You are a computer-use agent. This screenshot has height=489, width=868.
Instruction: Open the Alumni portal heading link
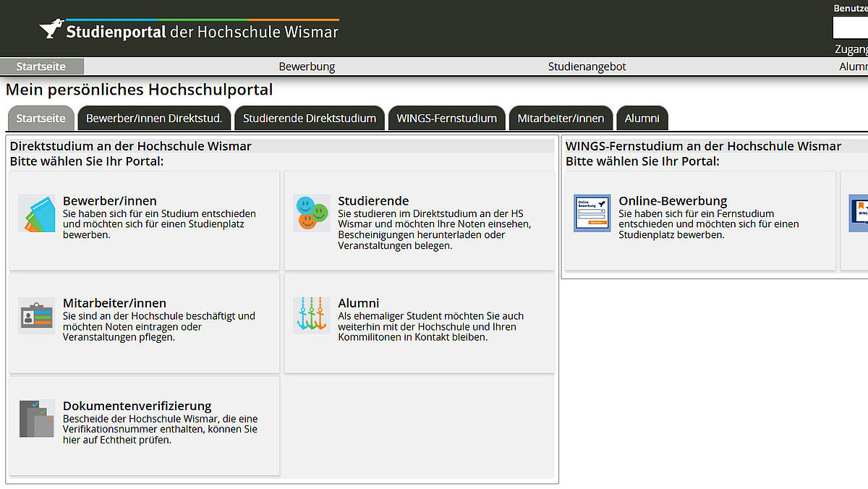[358, 303]
